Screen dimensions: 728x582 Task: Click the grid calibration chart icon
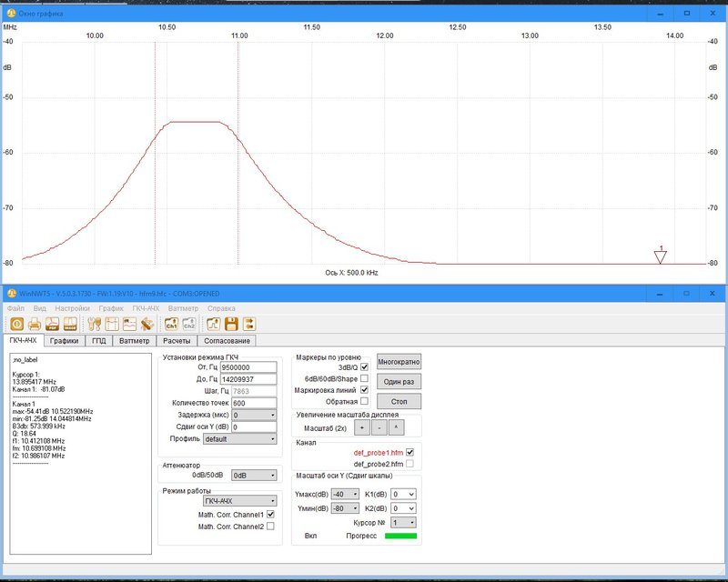[112, 324]
